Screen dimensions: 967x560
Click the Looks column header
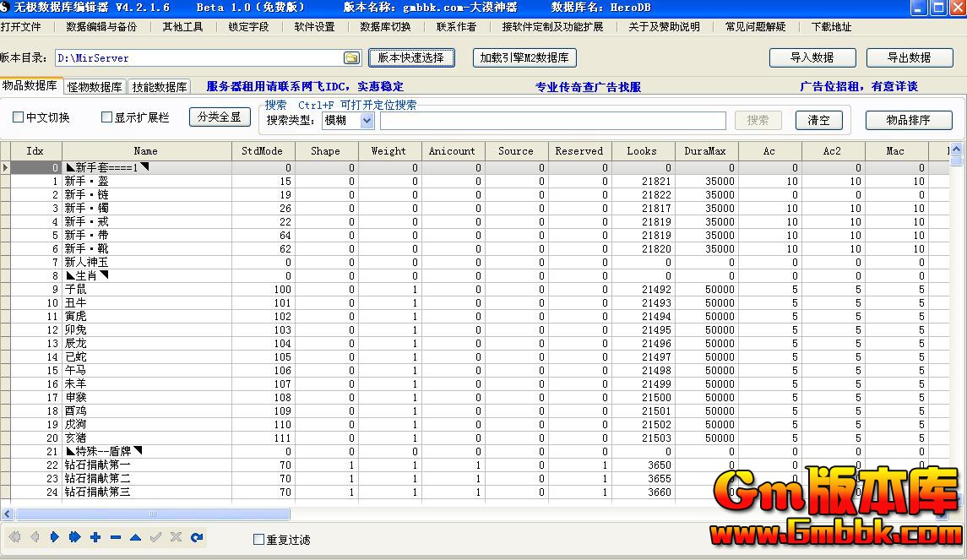tap(643, 151)
